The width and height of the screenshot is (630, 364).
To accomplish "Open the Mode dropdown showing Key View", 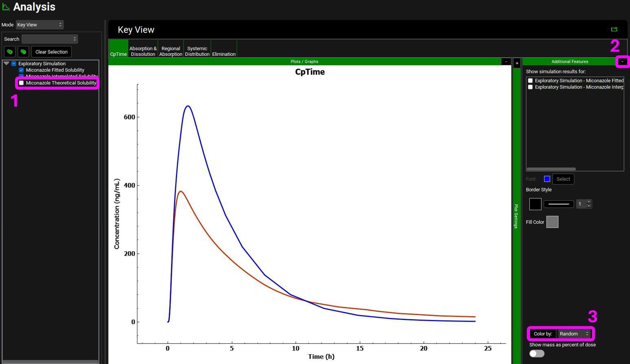I will tap(40, 25).
